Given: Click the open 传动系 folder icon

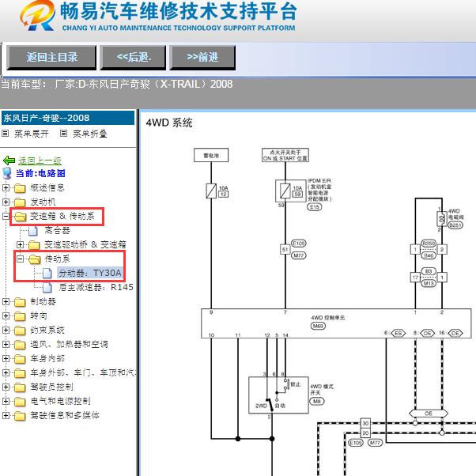Looking at the screenshot, I should [x=35, y=259].
